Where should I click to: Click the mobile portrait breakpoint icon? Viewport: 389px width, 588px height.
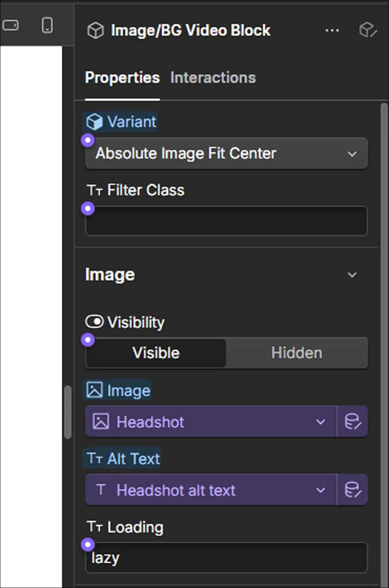(x=47, y=25)
